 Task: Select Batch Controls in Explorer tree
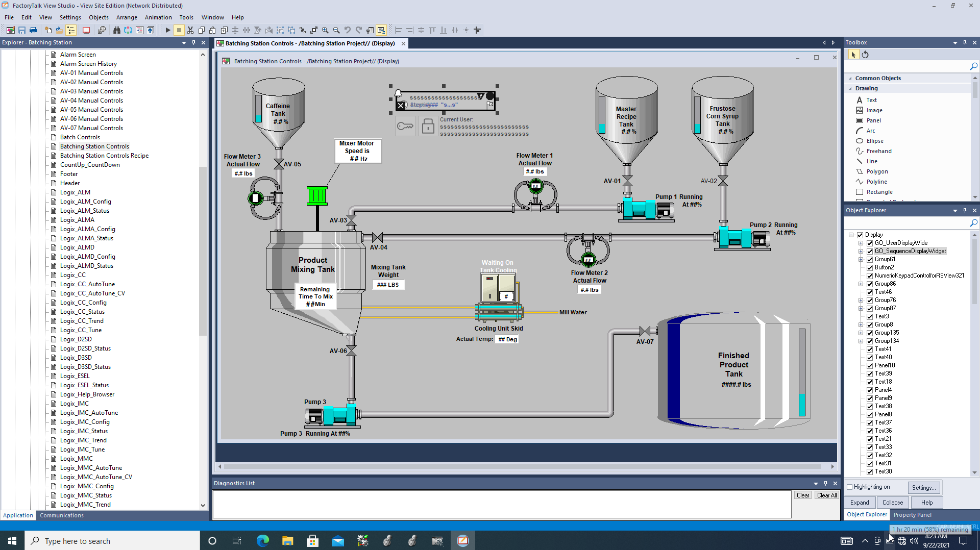(80, 137)
